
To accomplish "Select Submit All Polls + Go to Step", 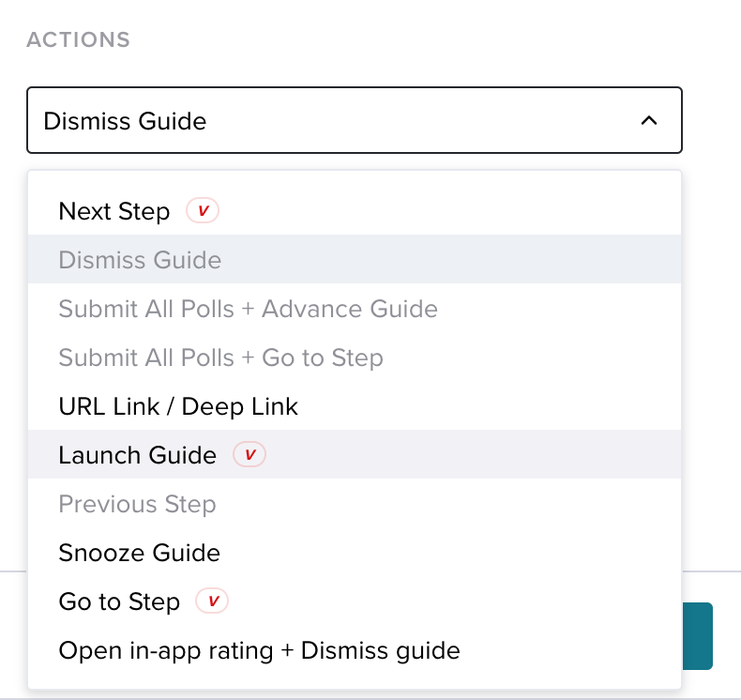I will [355, 358].
